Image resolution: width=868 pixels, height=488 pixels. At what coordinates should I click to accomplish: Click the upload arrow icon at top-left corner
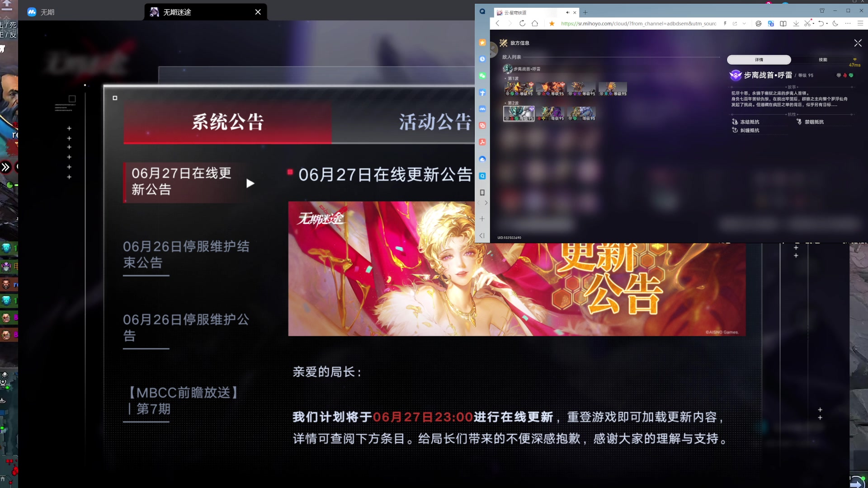pyautogui.click(x=7, y=5)
